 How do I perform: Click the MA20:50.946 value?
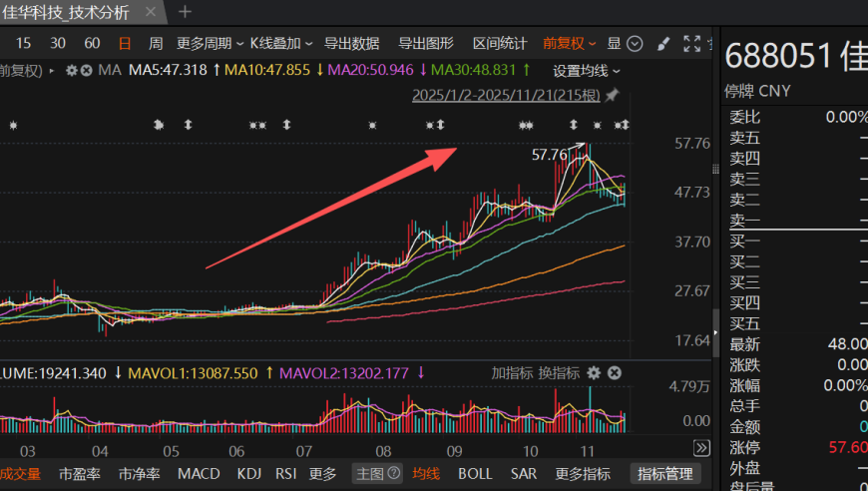(370, 70)
